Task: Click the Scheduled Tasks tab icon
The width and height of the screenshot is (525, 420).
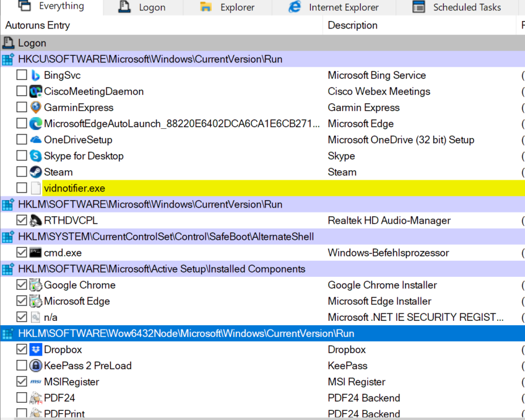Action: pyautogui.click(x=419, y=7)
